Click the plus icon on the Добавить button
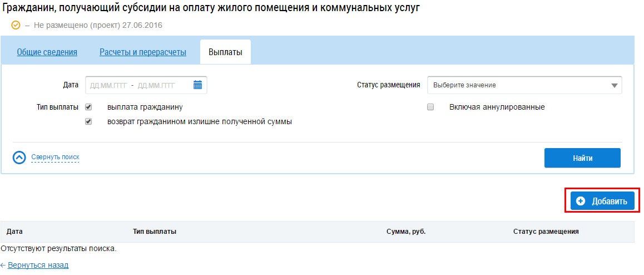 pos(581,202)
